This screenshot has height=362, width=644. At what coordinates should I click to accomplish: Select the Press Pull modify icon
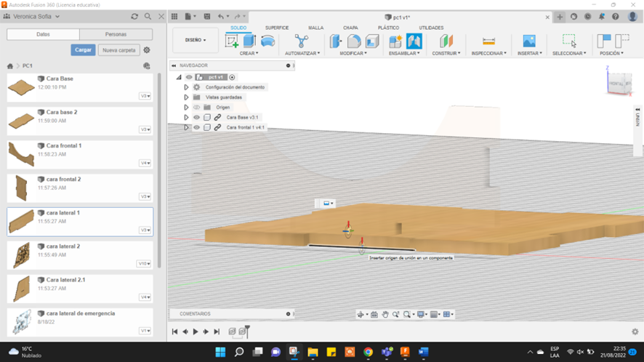pyautogui.click(x=336, y=41)
